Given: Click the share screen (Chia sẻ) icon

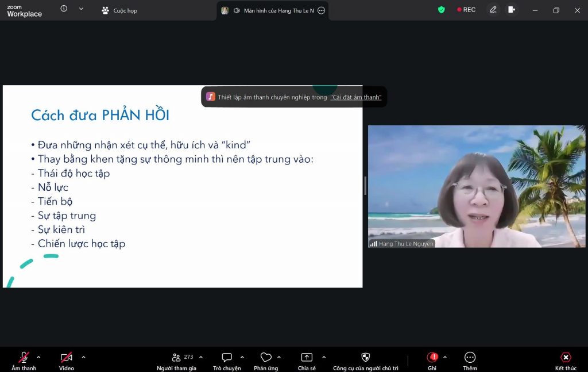Looking at the screenshot, I should (x=307, y=358).
